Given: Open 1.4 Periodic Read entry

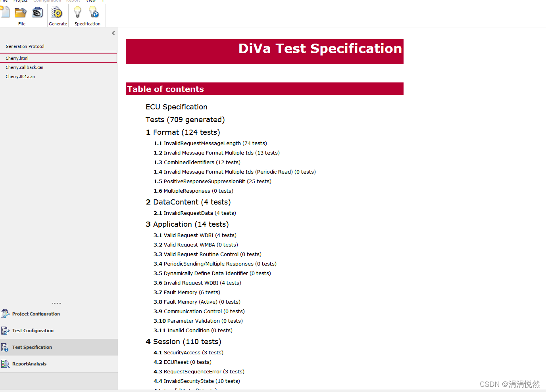Looking at the screenshot, I should [235, 172].
